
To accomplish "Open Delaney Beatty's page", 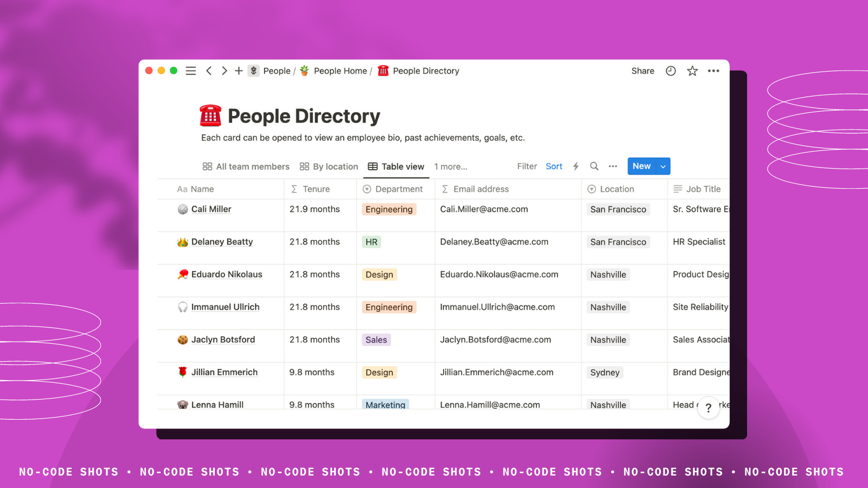I will point(222,242).
